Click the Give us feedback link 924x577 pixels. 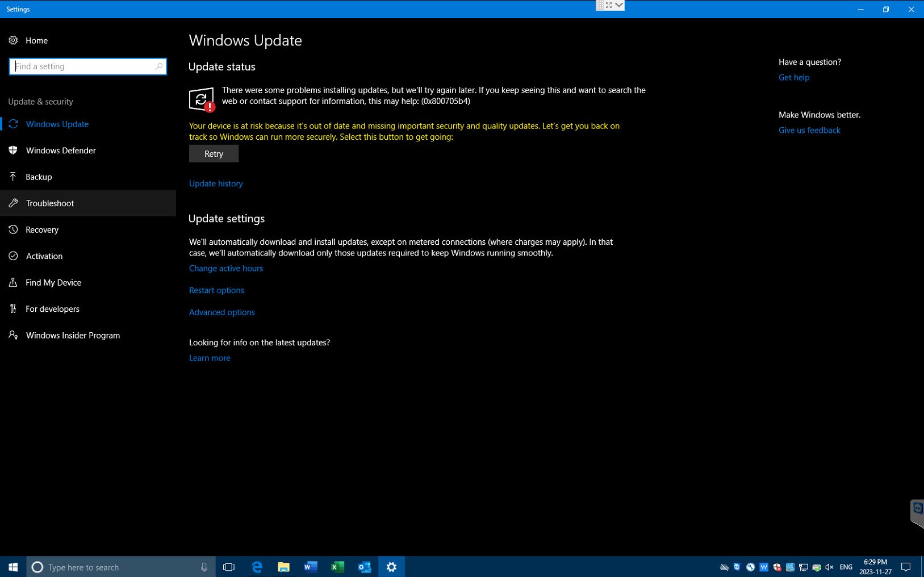[809, 130]
